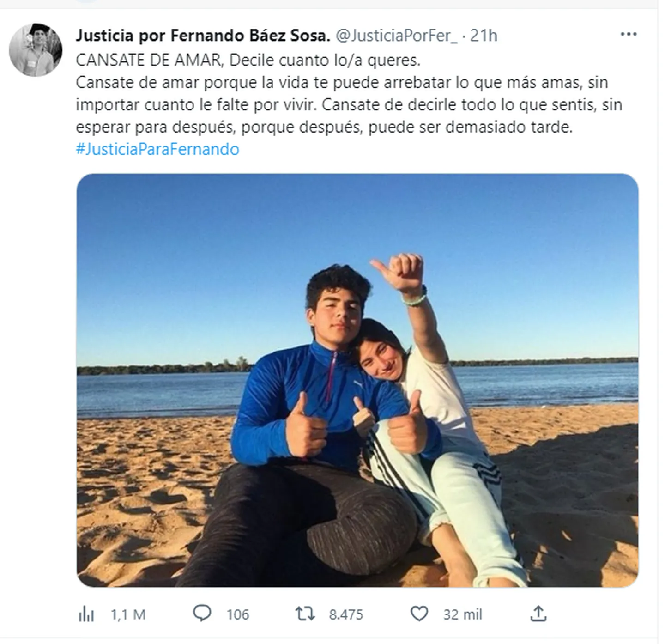Click the reply speech bubble icon
Screen dimensions: 665x644
point(202,614)
